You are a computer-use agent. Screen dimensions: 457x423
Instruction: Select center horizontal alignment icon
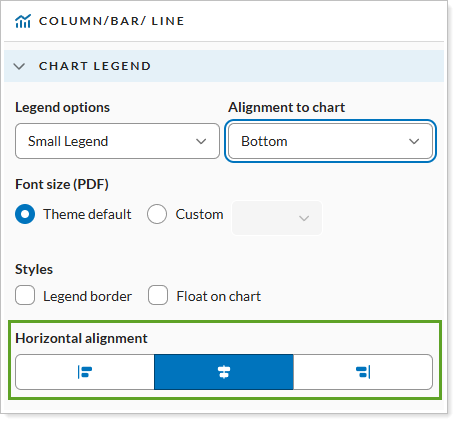[224, 372]
